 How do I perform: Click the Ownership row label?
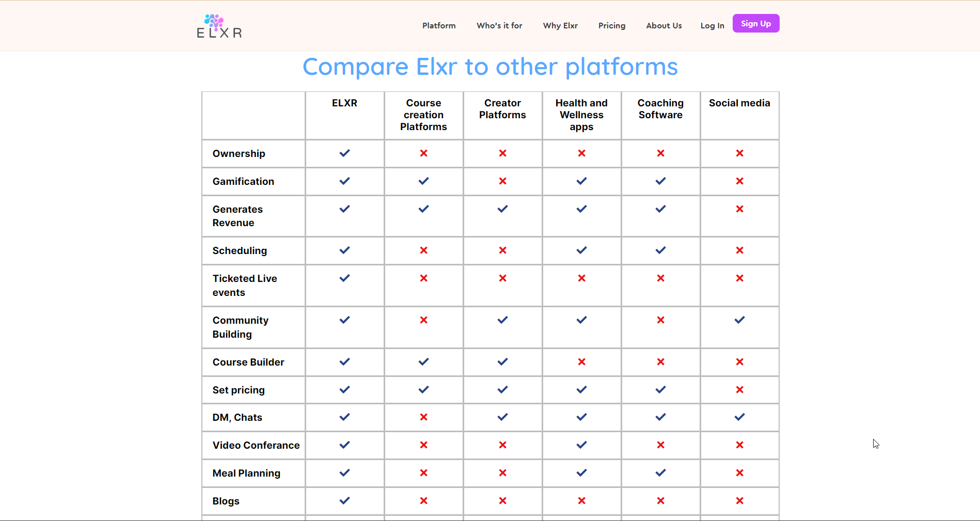[x=239, y=153]
